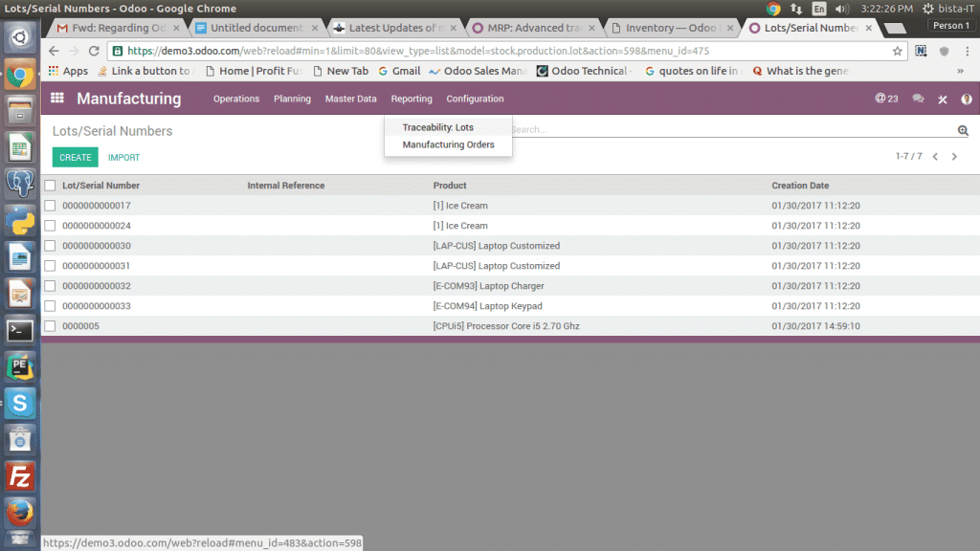Tick the checkbox beside serial 0000000000017
The width and height of the screenshot is (980, 551).
[49, 206]
